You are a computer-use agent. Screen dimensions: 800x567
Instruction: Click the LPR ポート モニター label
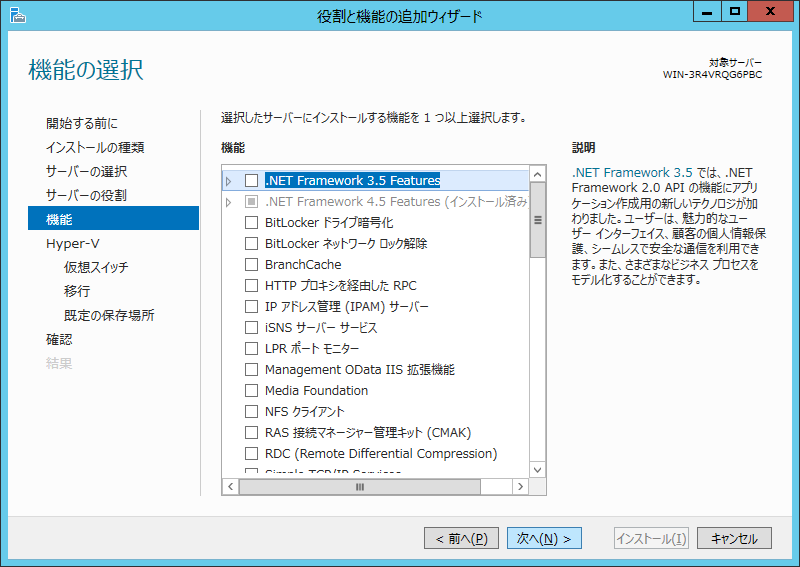pos(312,349)
